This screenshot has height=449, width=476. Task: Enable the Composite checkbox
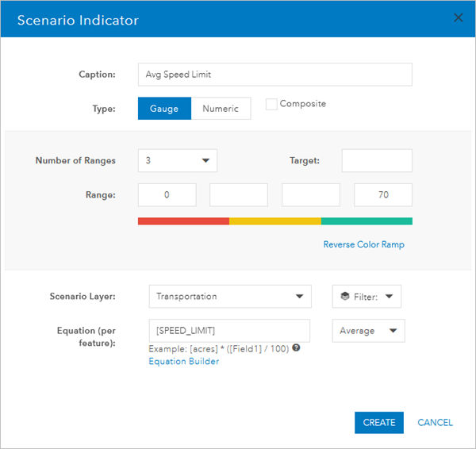point(271,104)
